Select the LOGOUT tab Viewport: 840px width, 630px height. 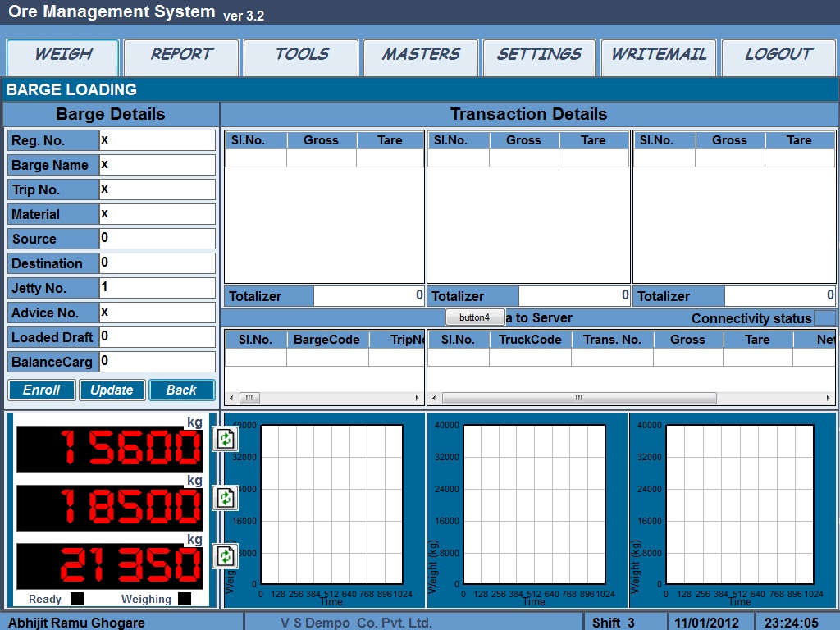coord(778,56)
